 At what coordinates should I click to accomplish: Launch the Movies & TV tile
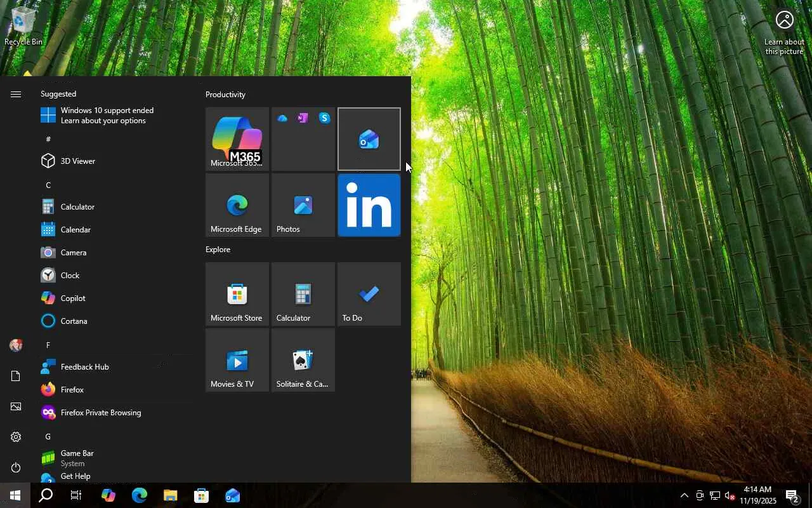coord(237,360)
